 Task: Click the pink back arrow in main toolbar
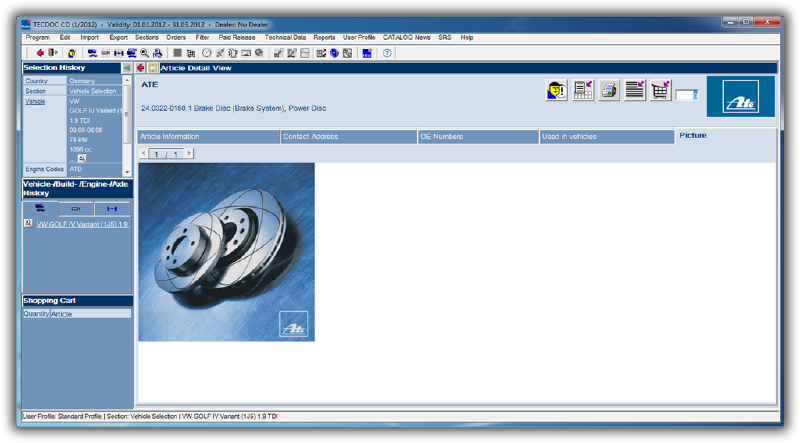click(x=40, y=53)
